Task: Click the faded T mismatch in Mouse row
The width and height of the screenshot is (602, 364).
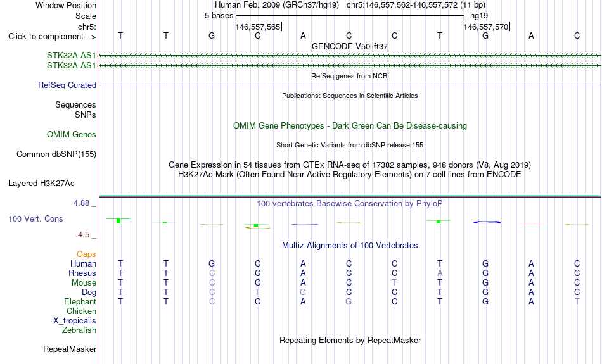Action: coord(394,283)
